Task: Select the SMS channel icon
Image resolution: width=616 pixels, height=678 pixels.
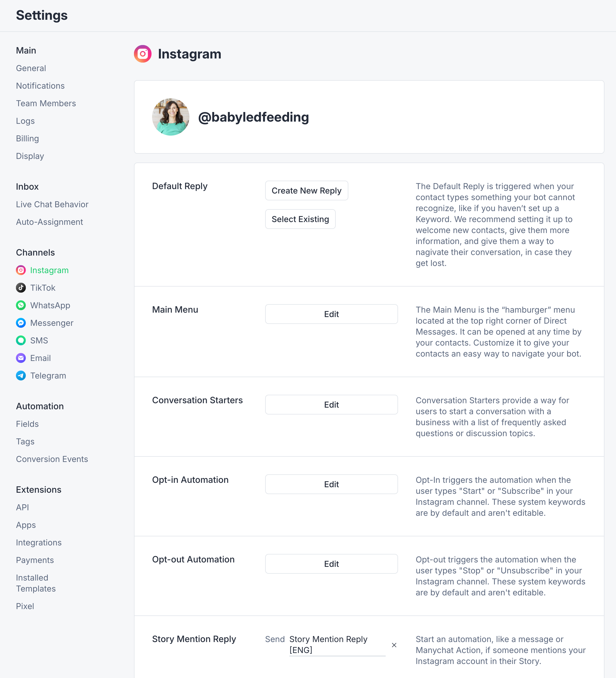Action: (21, 340)
